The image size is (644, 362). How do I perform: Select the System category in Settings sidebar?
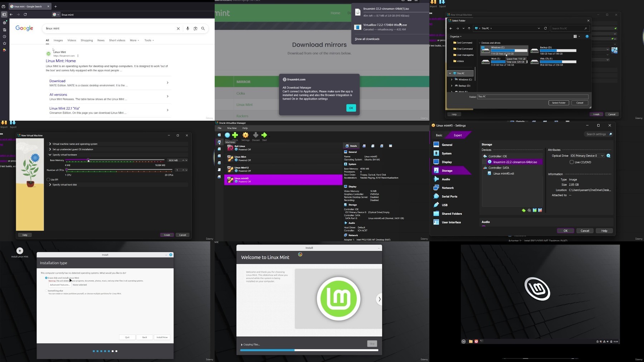447,154
